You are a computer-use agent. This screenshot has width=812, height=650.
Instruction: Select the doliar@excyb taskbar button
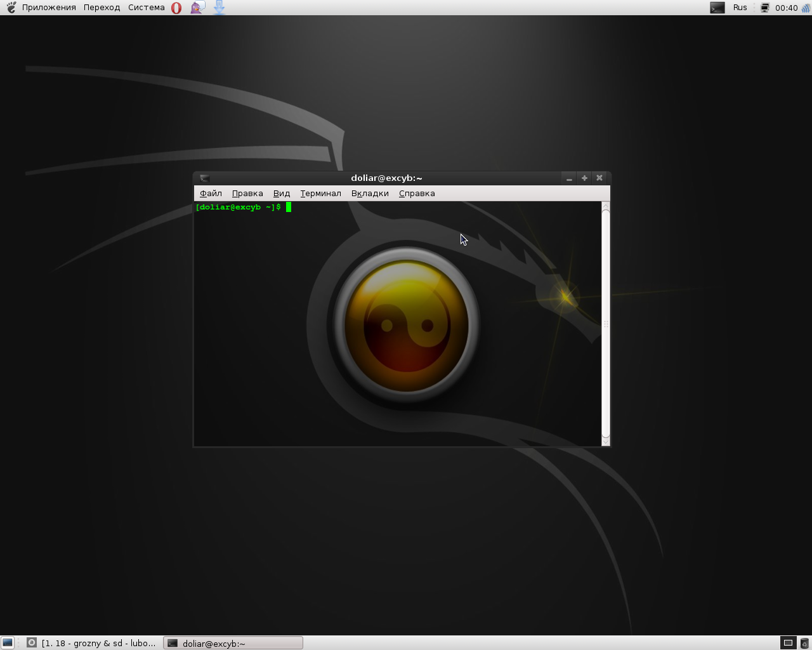point(233,643)
